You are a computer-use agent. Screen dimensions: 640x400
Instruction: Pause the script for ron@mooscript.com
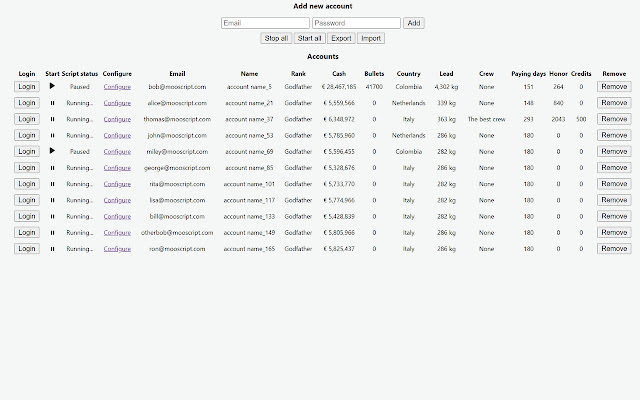click(52, 249)
